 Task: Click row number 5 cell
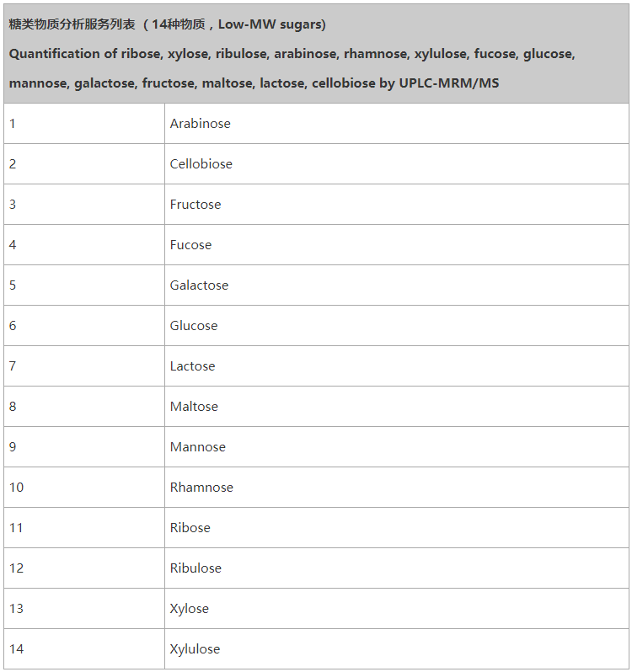84,285
